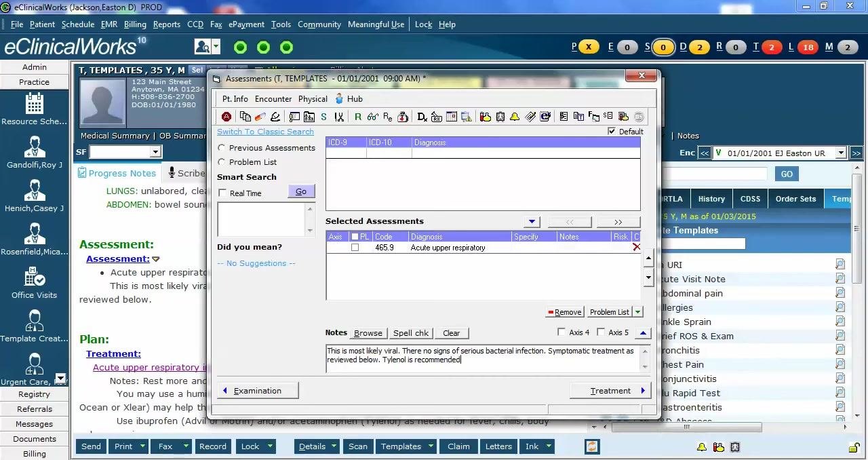This screenshot has height=460, width=868.
Task: Open the encounter date dropdown
Action: (x=841, y=153)
